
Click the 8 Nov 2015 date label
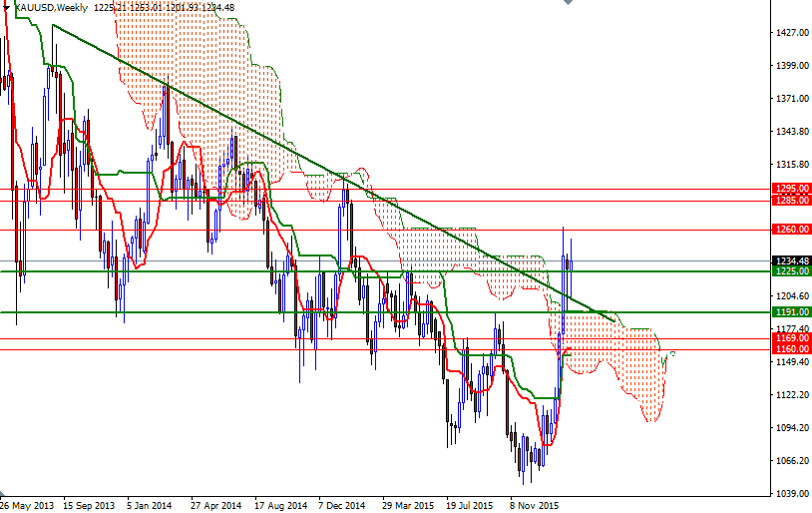[535, 505]
